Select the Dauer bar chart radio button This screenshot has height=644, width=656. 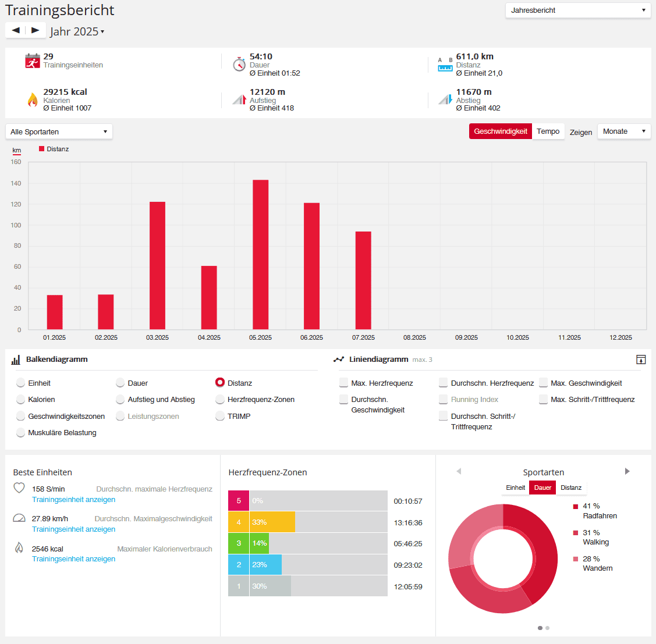(120, 383)
